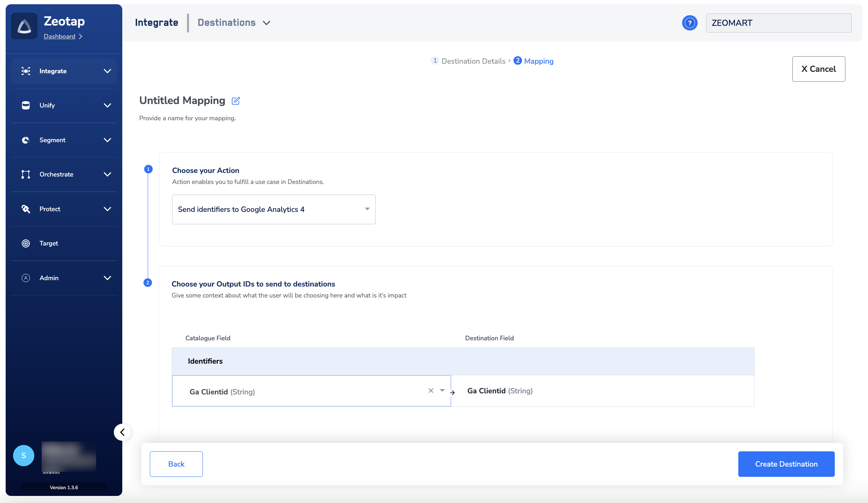Open the Ga Clientid catalogue field dropdown arrow

coord(442,391)
